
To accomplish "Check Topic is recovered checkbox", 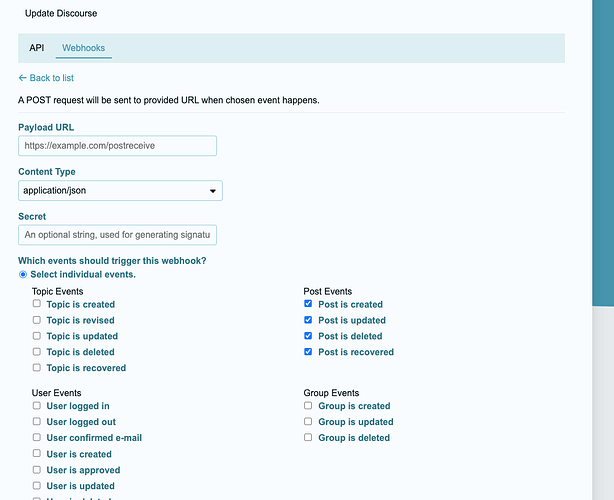I will [37, 367].
